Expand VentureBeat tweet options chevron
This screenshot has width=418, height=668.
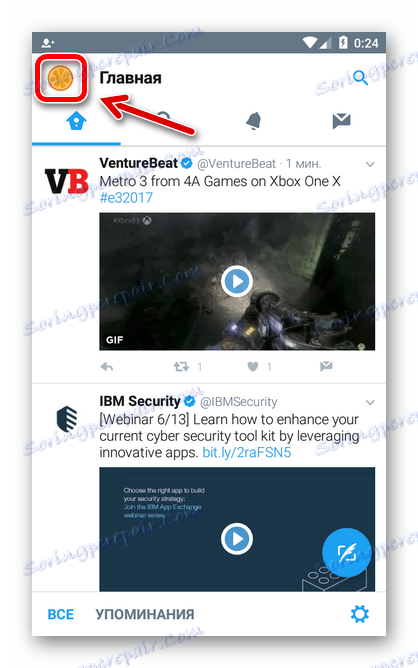(x=370, y=164)
